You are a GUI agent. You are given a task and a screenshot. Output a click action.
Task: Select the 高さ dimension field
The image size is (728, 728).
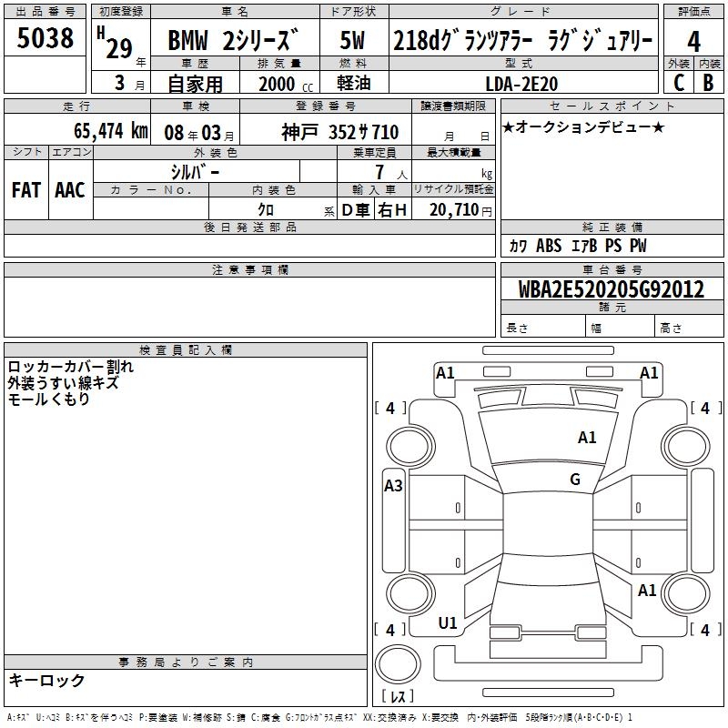(690, 327)
